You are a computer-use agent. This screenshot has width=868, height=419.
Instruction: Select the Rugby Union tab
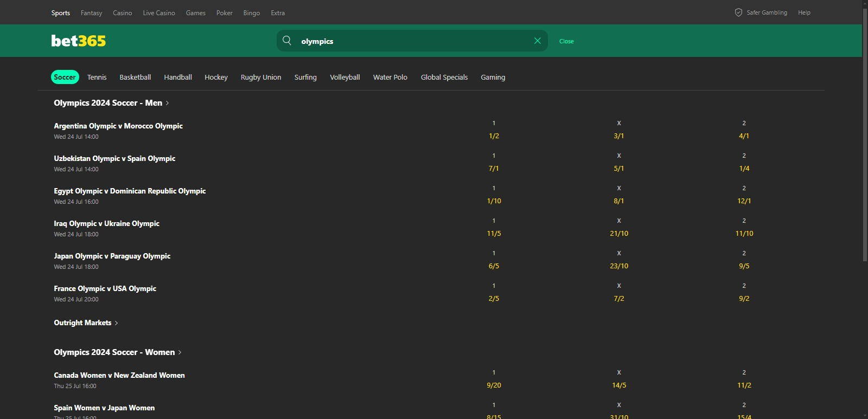[261, 77]
